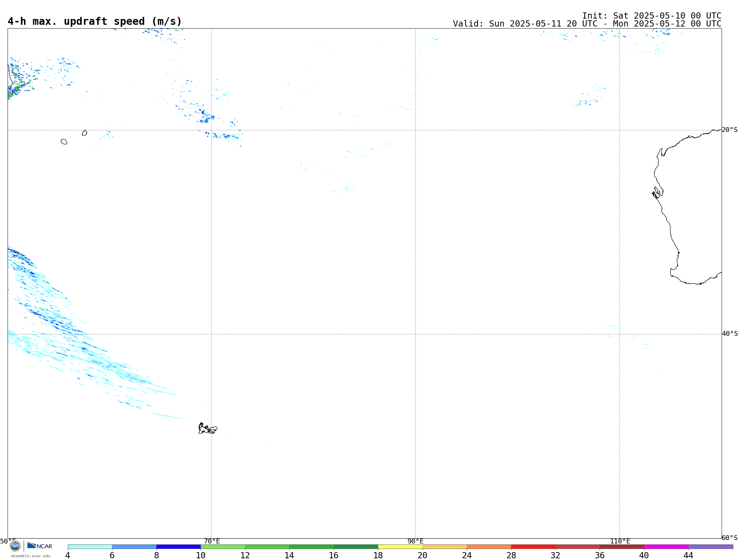Click the dark brown-red 36–40 color swatch
The height and width of the screenshot is (560, 744).
[x=622, y=547]
